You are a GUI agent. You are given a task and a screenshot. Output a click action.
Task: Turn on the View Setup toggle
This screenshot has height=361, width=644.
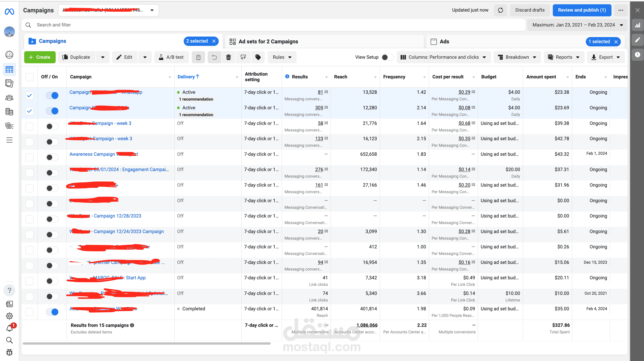(387, 57)
